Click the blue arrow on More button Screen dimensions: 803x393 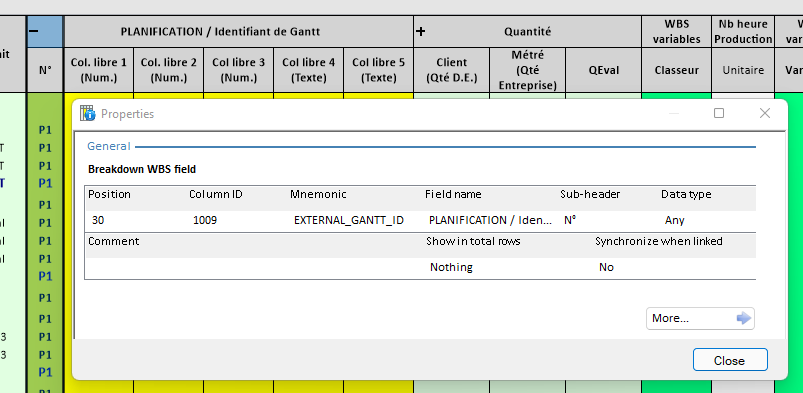pos(744,318)
